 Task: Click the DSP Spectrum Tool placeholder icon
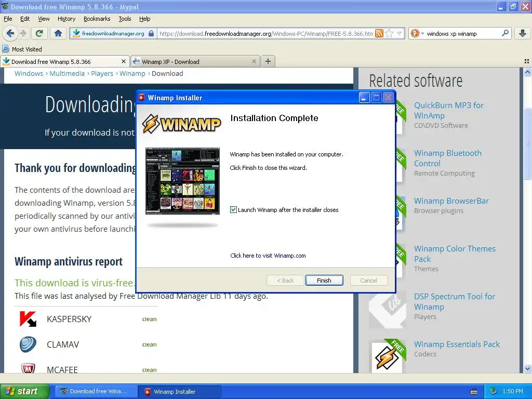pyautogui.click(x=387, y=310)
